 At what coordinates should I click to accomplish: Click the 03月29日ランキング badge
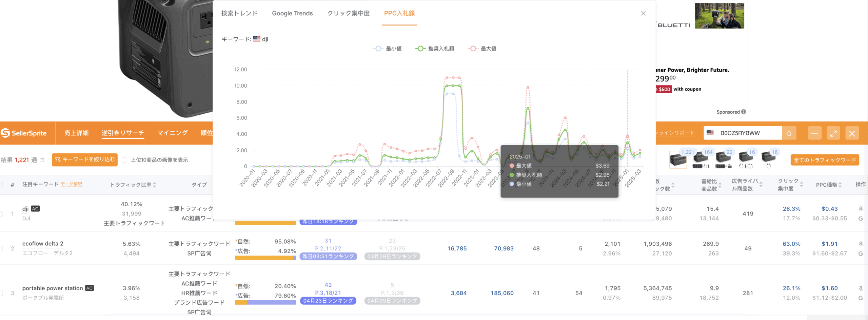click(392, 256)
